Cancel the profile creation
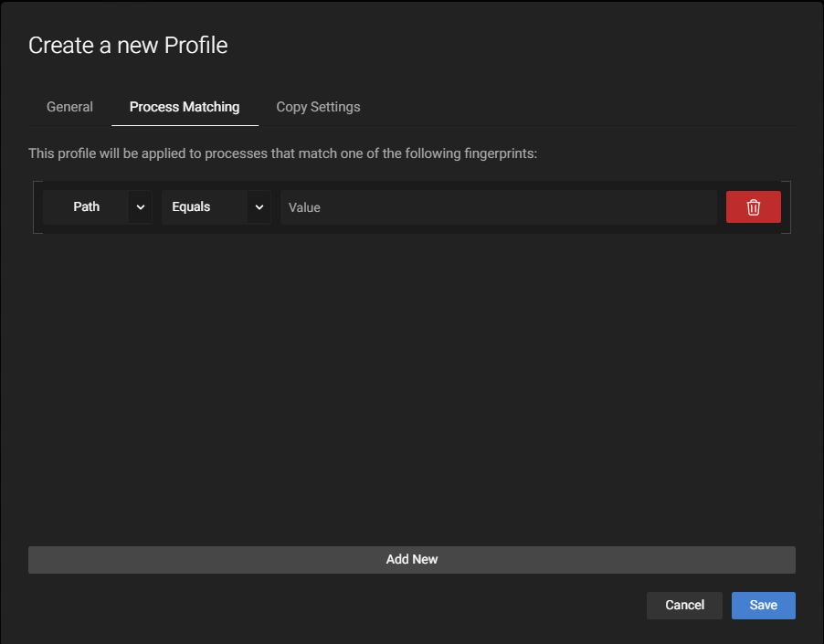 (684, 605)
